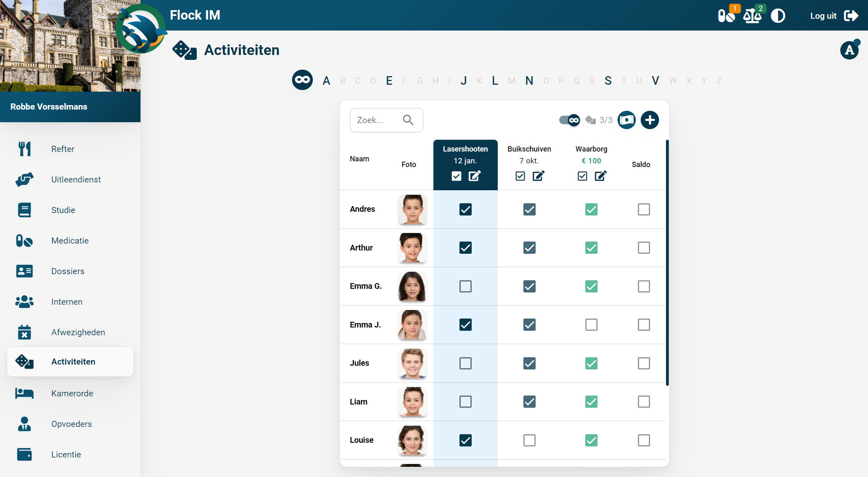Uncheck Waarborg box for Andres
The width and height of the screenshot is (868, 477).
591,209
